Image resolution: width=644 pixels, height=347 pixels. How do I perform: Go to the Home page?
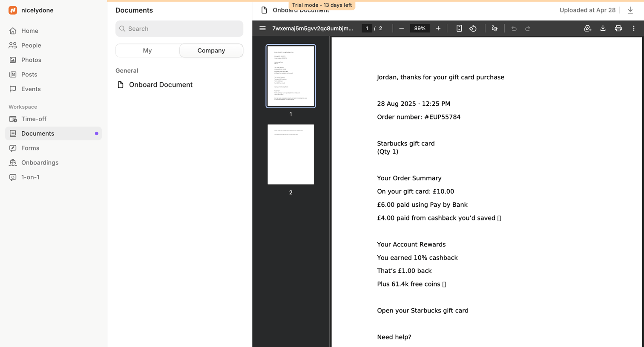point(53,31)
